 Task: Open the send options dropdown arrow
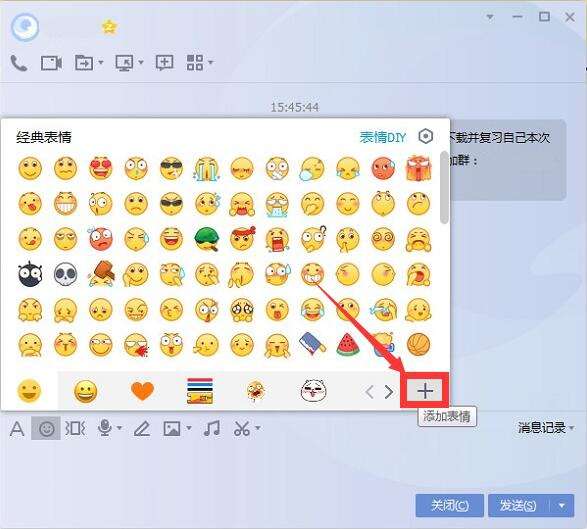pos(562,506)
